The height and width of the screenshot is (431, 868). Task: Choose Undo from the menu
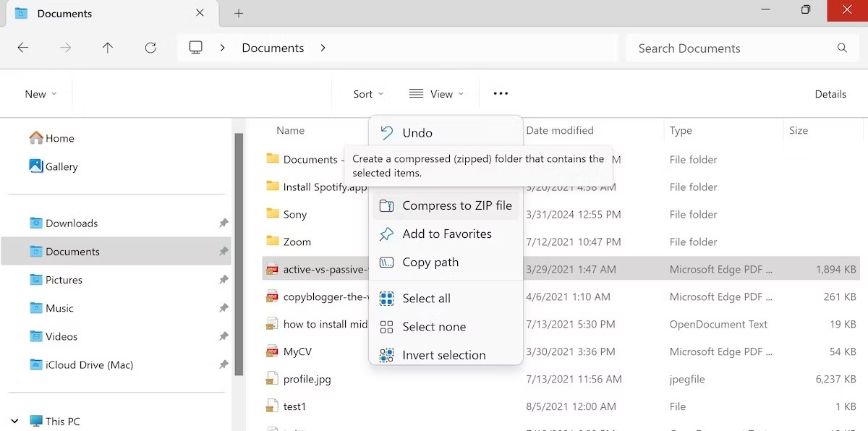point(446,132)
